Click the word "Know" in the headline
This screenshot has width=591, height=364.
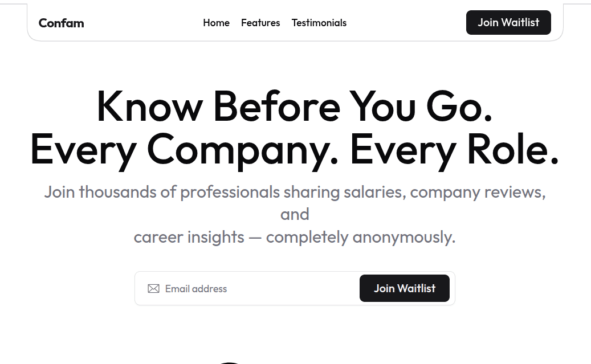point(149,107)
